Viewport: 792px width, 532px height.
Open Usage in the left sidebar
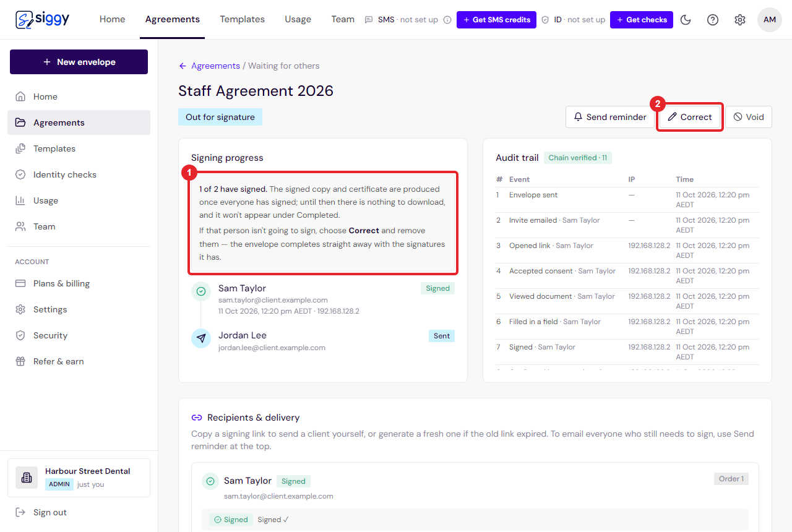(x=79, y=200)
